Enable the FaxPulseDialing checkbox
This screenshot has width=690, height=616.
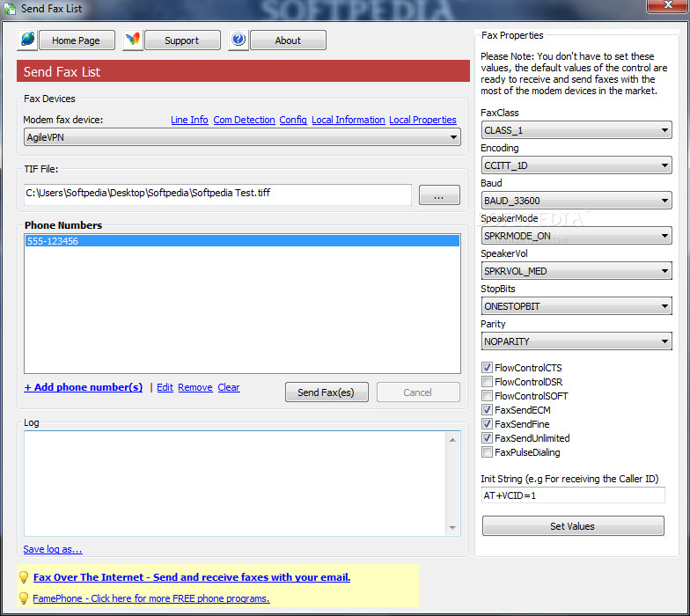[487, 452]
